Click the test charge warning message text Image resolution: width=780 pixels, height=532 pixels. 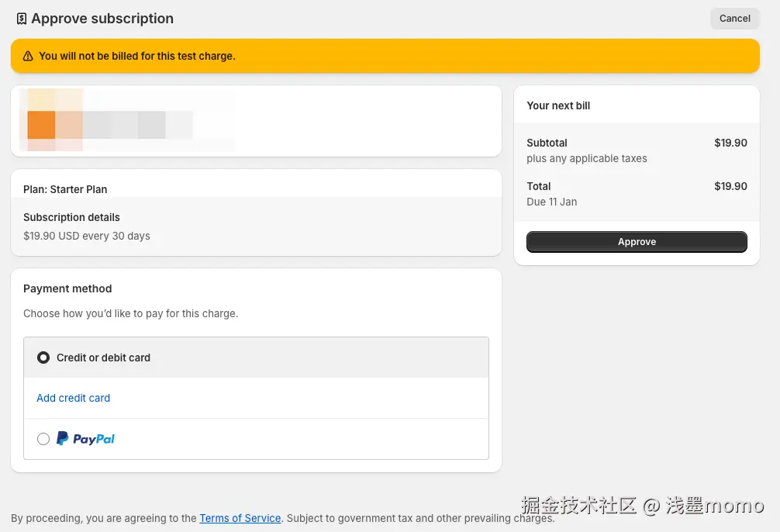pos(137,56)
